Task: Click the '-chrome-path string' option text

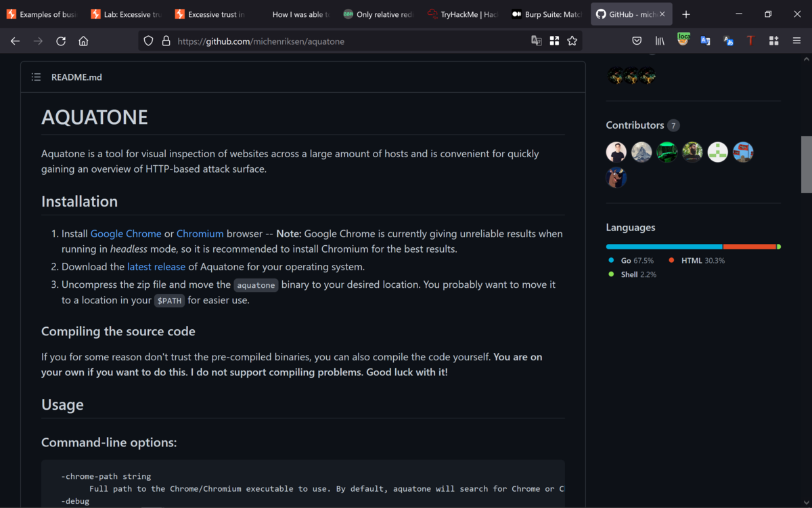Action: tap(106, 476)
